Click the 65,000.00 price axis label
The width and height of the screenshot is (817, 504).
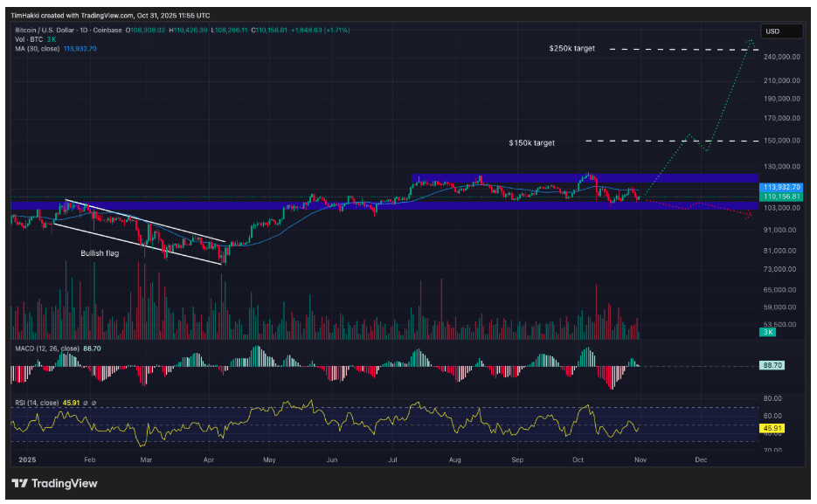781,289
